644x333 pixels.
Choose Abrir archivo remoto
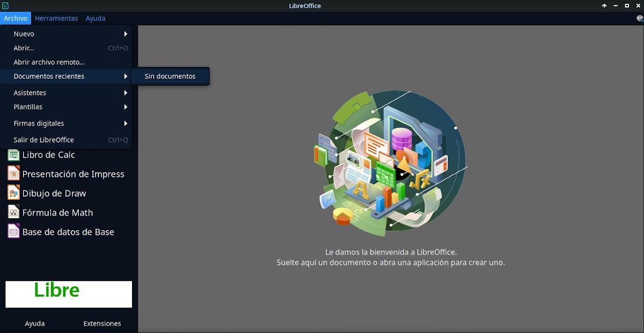49,62
